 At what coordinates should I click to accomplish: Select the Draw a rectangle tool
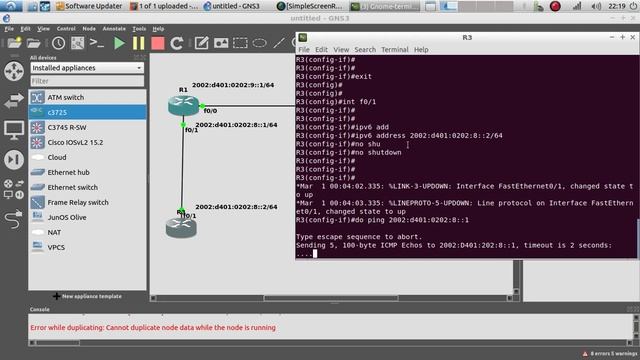(x=240, y=43)
